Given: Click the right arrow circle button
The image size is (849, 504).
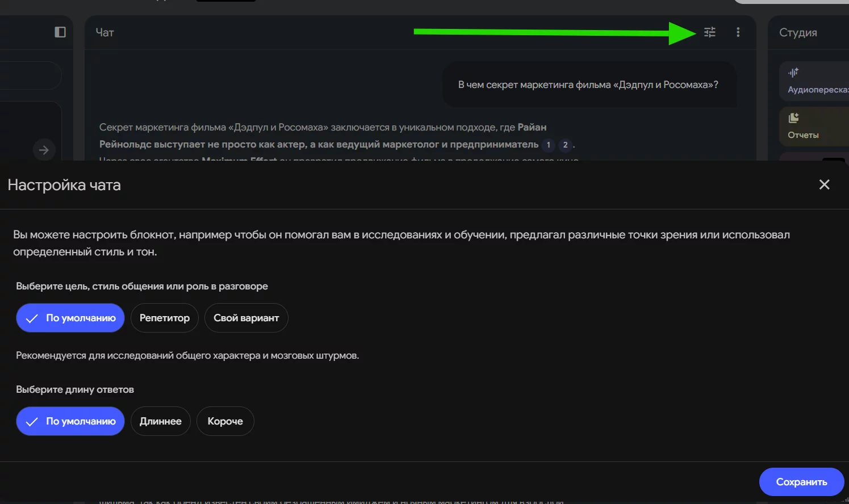Looking at the screenshot, I should pyautogui.click(x=44, y=150).
